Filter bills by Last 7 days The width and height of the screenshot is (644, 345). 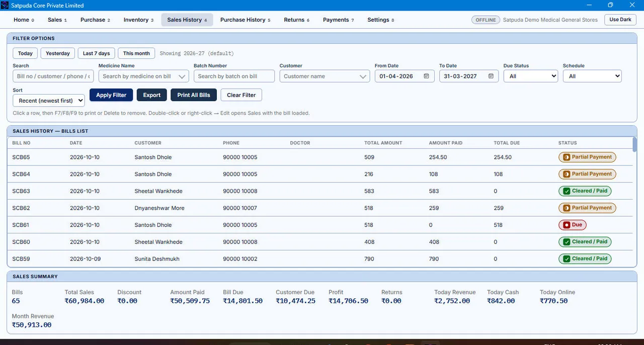pos(96,53)
